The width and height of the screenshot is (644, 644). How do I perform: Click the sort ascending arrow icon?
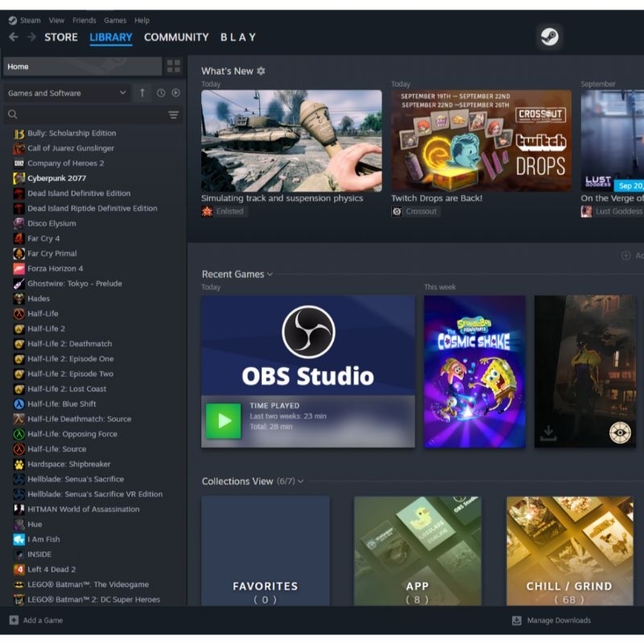(142, 93)
